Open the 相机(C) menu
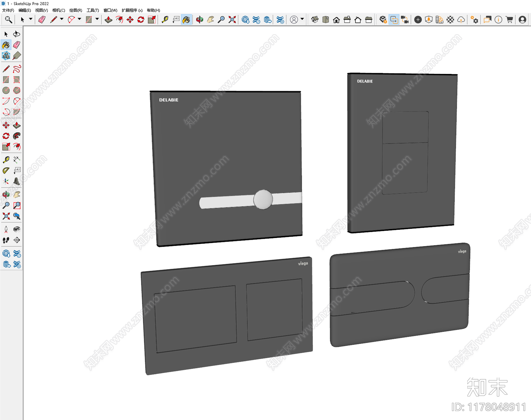This screenshot has width=531, height=420. (x=59, y=10)
